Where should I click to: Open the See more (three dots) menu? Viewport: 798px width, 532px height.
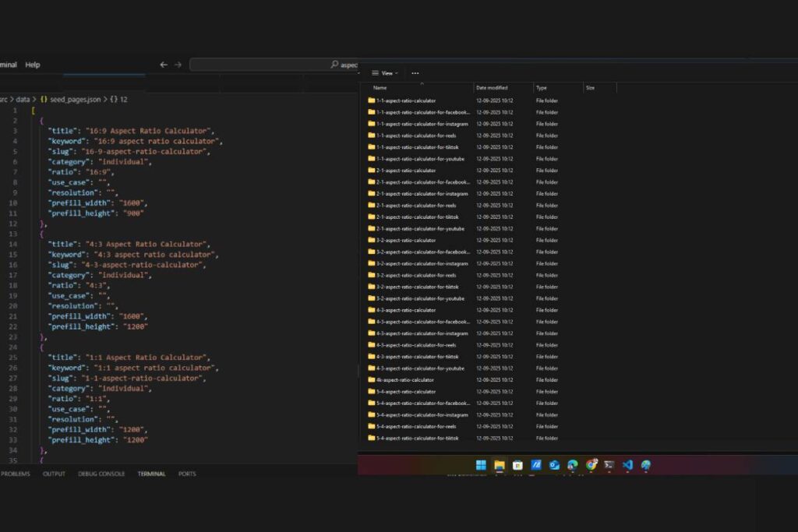415,73
